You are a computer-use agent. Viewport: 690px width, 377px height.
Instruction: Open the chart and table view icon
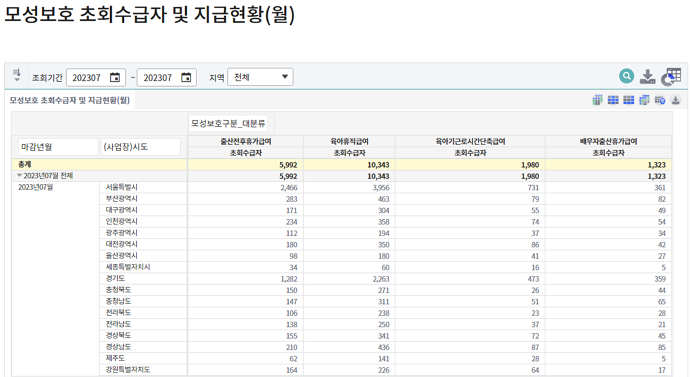pyautogui.click(x=671, y=77)
